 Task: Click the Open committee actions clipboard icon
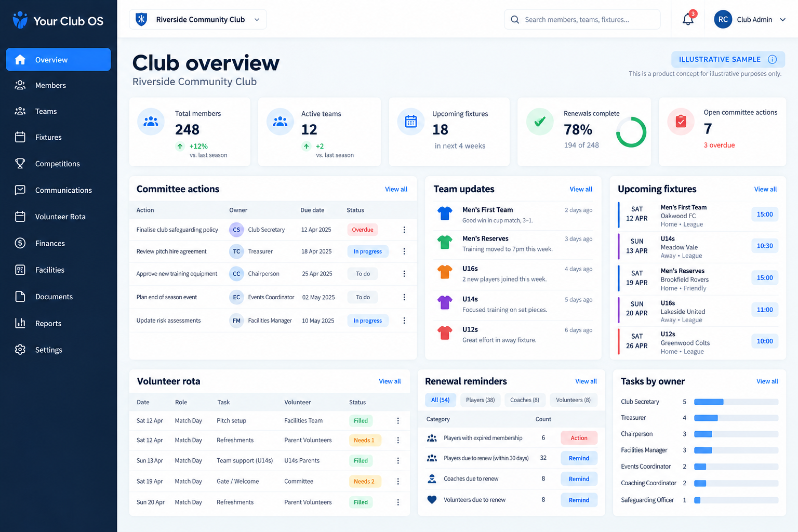pyautogui.click(x=681, y=122)
